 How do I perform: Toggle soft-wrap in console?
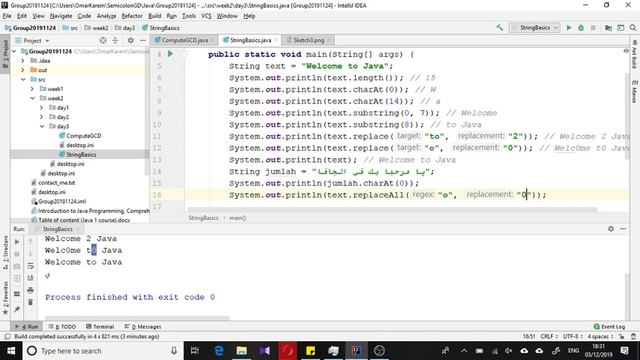[x=30, y=266]
